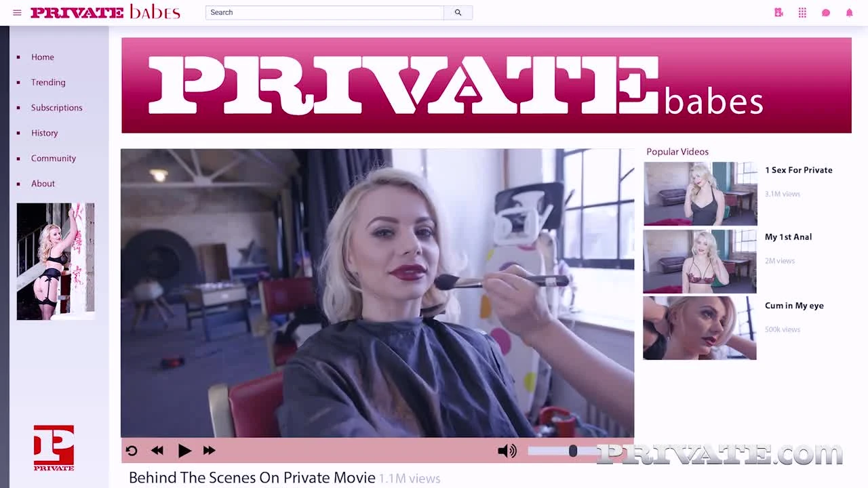
Task: Click the '3.1M views' text
Action: [783, 194]
